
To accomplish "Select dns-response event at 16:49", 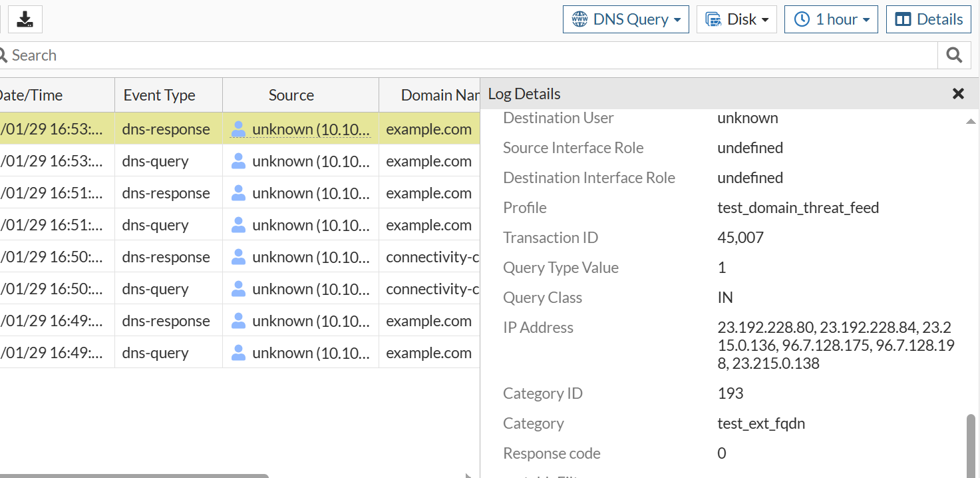I will (166, 321).
